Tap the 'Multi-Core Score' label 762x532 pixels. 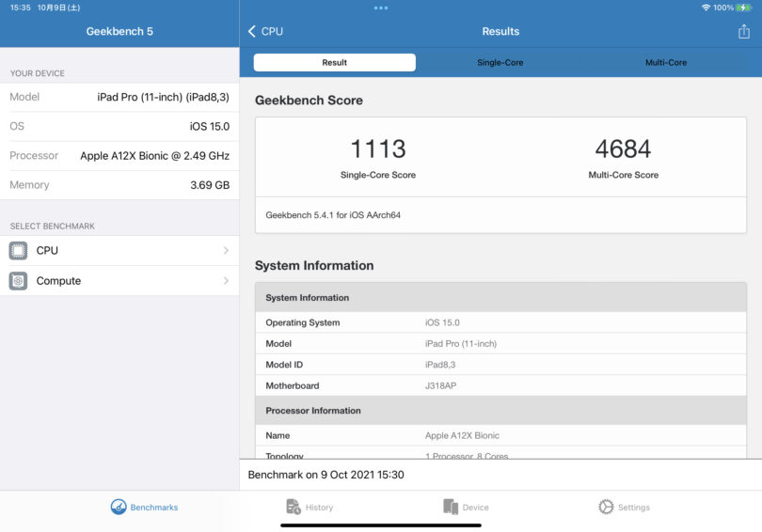point(623,175)
